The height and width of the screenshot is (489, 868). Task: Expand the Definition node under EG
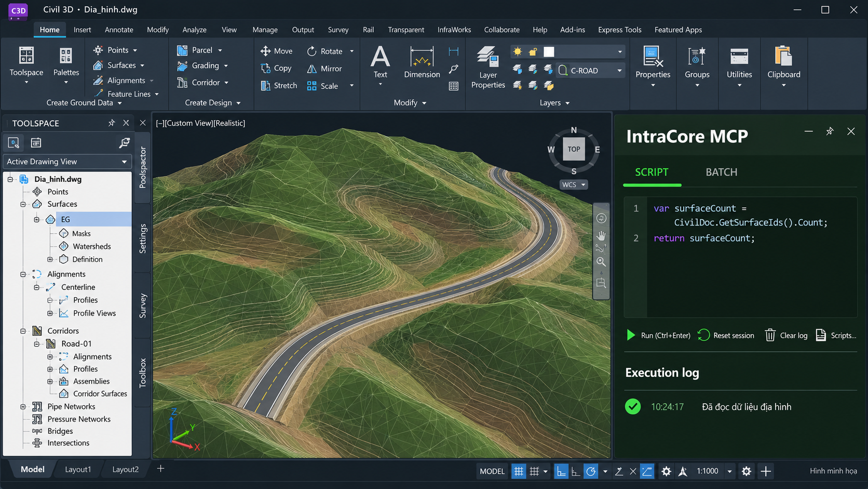point(50,259)
